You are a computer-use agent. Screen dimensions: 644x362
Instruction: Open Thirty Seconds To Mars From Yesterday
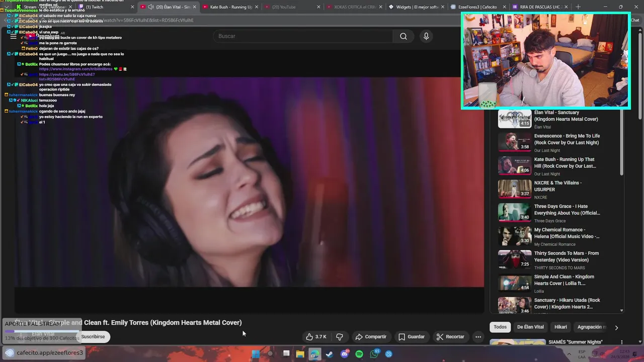pyautogui.click(x=566, y=256)
